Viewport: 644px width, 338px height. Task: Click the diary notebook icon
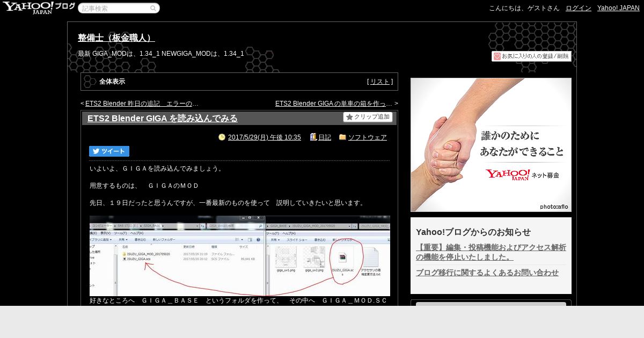(x=313, y=137)
